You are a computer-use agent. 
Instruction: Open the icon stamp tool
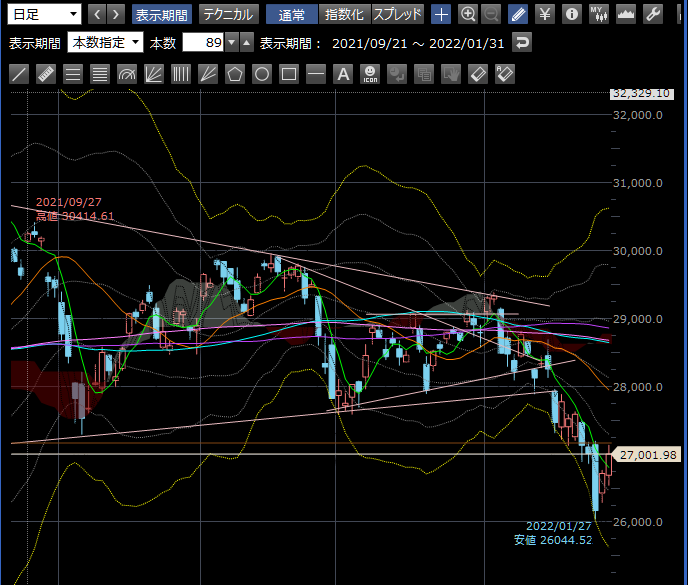point(370,74)
